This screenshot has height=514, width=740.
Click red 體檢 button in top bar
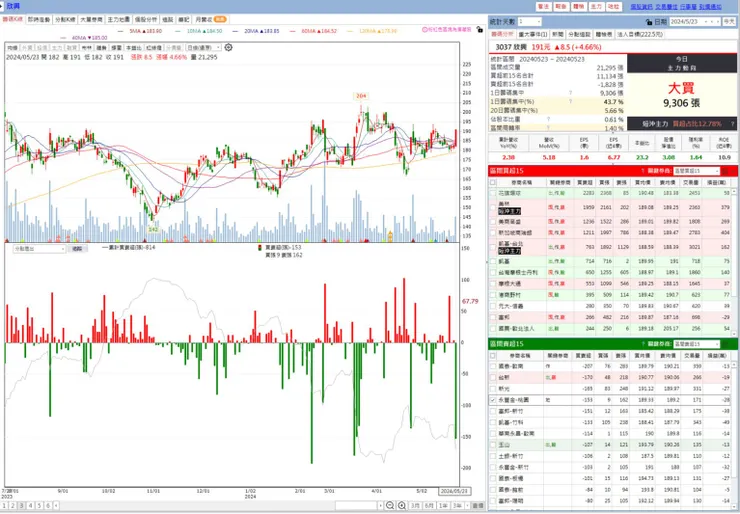(579, 7)
